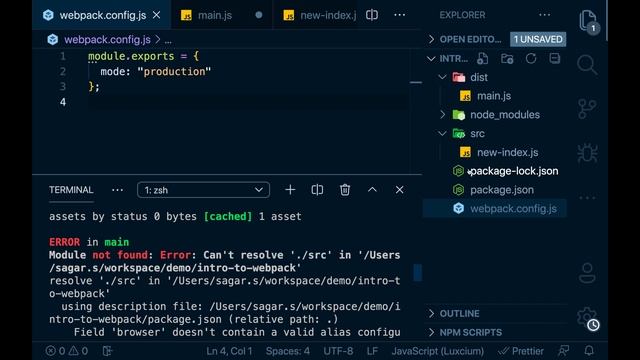Collapse all folders in explorer
The width and height of the screenshot is (640, 360).
point(555,58)
